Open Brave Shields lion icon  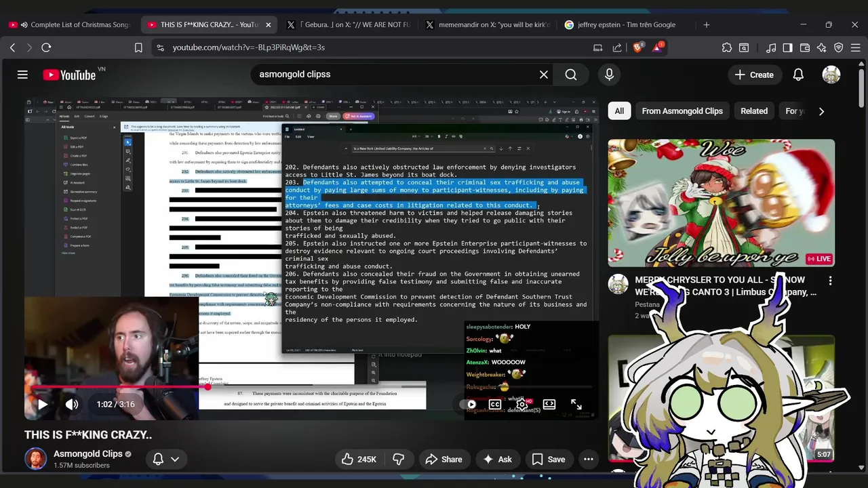637,47
